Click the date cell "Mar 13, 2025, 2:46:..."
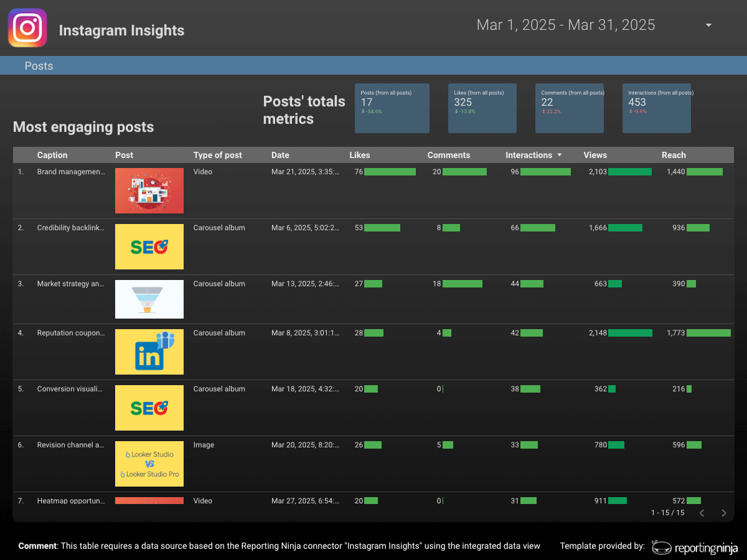Screen dimensions: 747x560 pyautogui.click(x=306, y=284)
